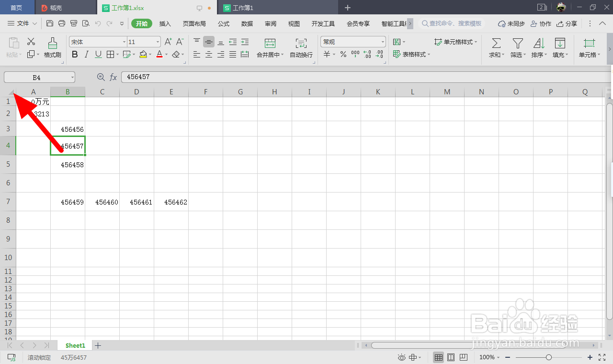Decrease font size with A- icon
This screenshot has height=364, width=613.
point(180,42)
